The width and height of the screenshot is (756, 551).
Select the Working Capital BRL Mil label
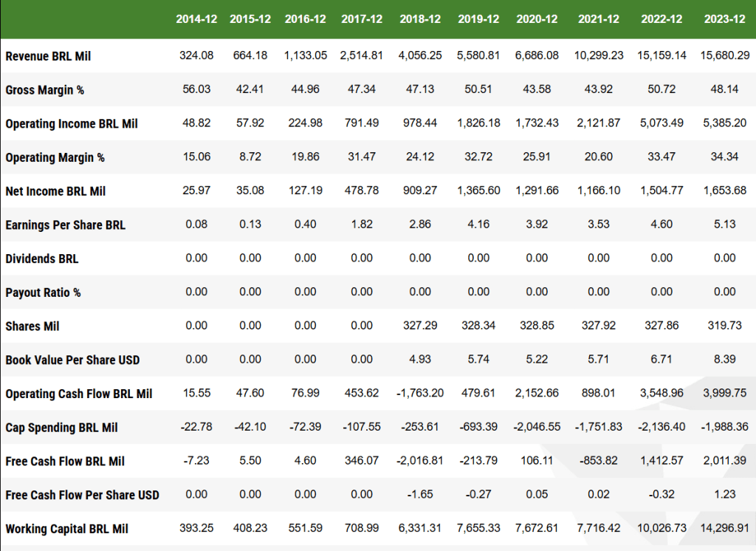[66, 529]
